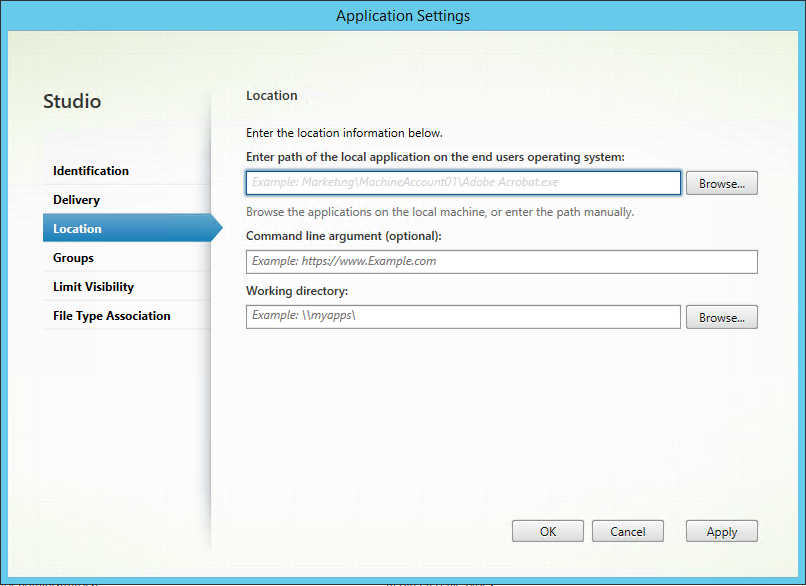
Task: Select the Location page in the sidebar
Action: (77, 228)
